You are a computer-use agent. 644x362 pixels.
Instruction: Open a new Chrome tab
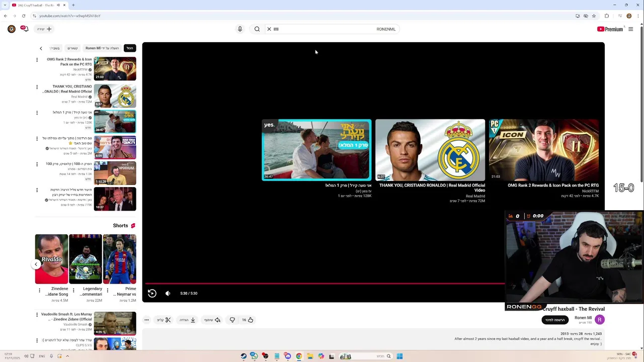click(73, 5)
